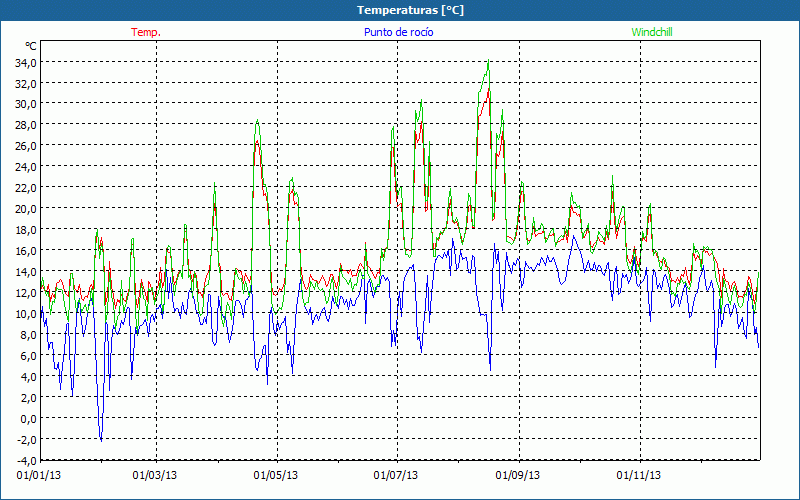Click the highest green Windchill peak near 34
The height and width of the screenshot is (500, 800).
pos(488,61)
